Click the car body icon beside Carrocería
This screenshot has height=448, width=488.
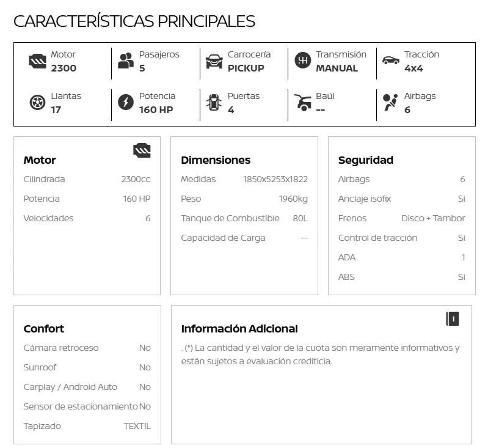coord(214,61)
